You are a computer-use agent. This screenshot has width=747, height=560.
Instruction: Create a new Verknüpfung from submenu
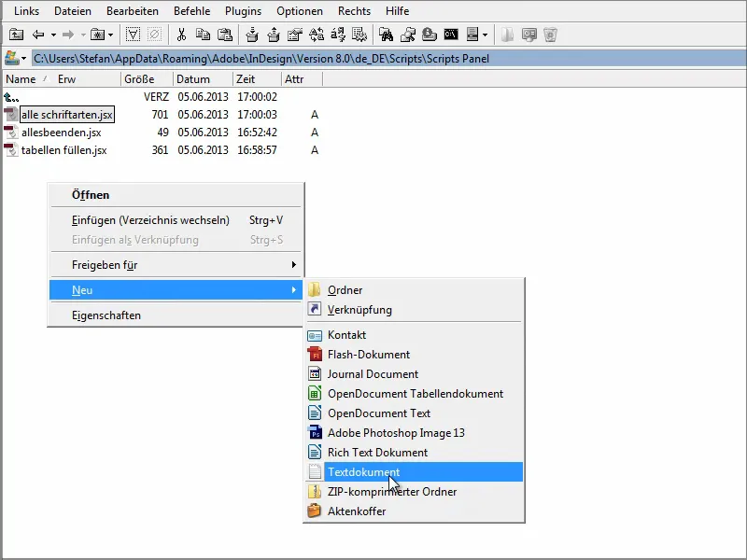pyautogui.click(x=414, y=310)
